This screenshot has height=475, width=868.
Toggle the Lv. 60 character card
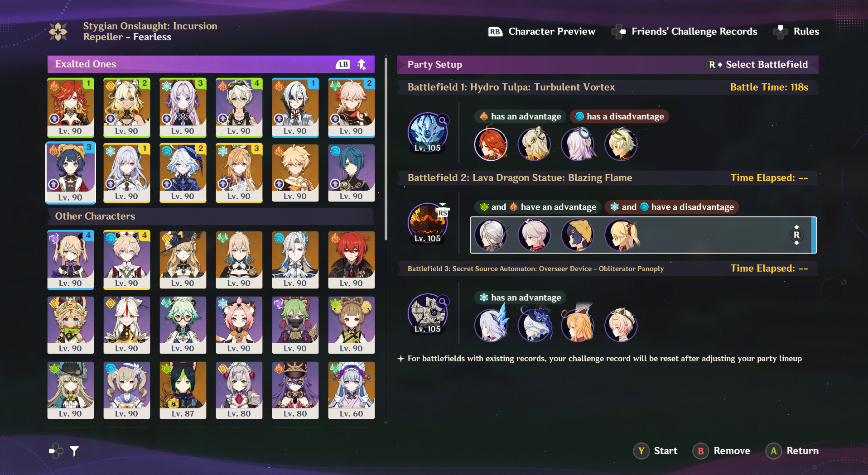pyautogui.click(x=352, y=390)
